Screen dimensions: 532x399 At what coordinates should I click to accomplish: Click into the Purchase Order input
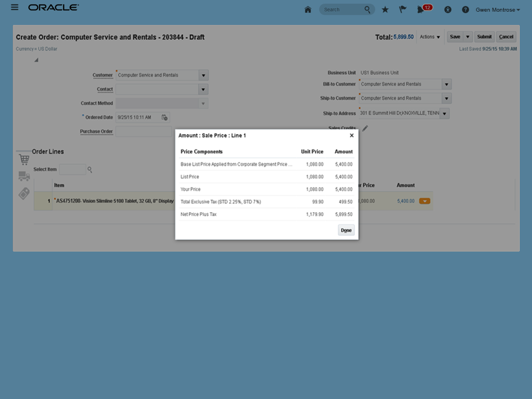pos(144,132)
